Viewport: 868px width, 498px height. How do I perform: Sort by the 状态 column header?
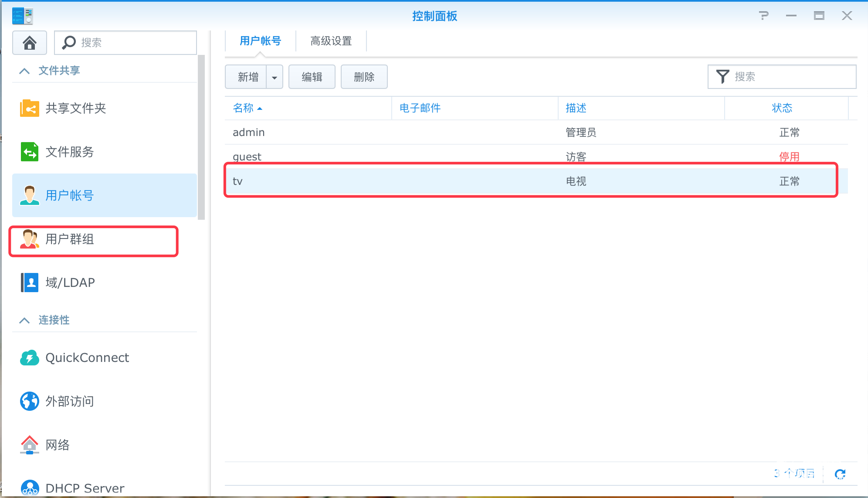click(787, 108)
